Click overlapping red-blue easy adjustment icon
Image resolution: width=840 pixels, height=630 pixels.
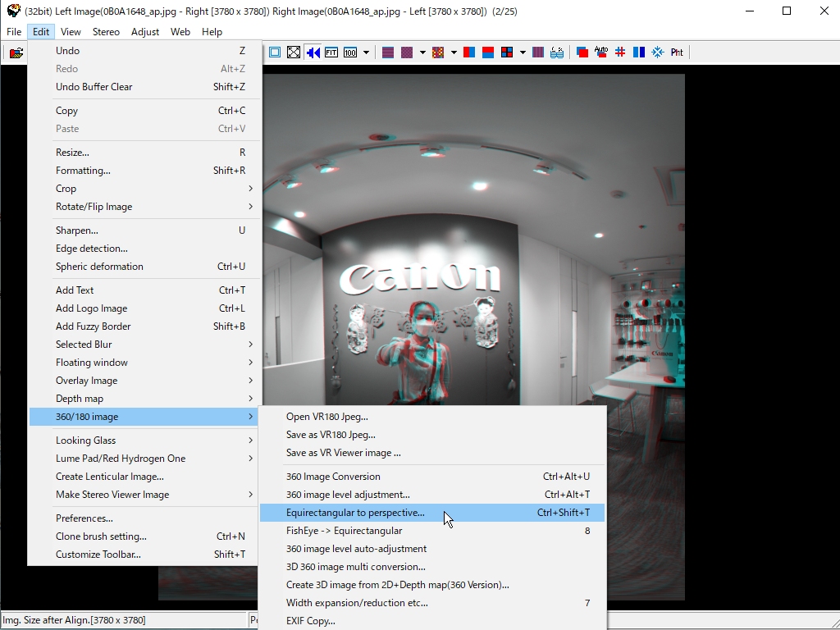582,52
